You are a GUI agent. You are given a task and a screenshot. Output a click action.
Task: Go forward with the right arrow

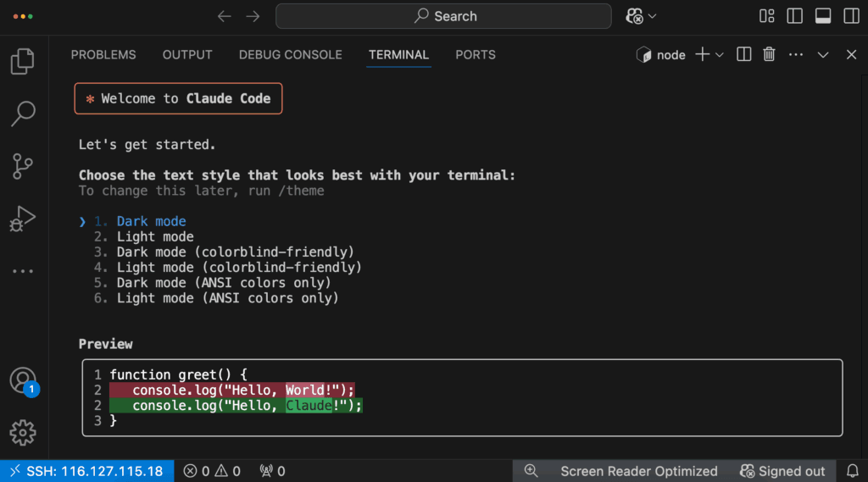pyautogui.click(x=253, y=16)
